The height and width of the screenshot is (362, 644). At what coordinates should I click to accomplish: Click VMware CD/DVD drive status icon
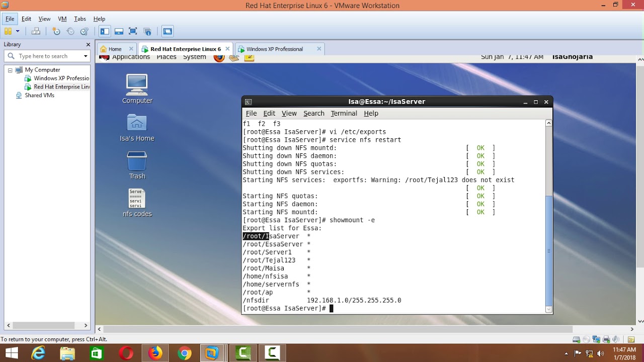[587, 339]
